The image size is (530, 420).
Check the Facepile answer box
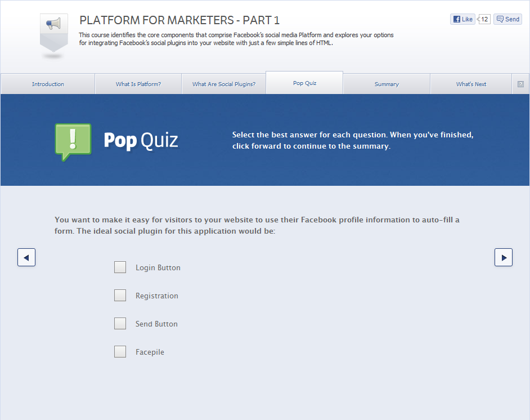120,352
